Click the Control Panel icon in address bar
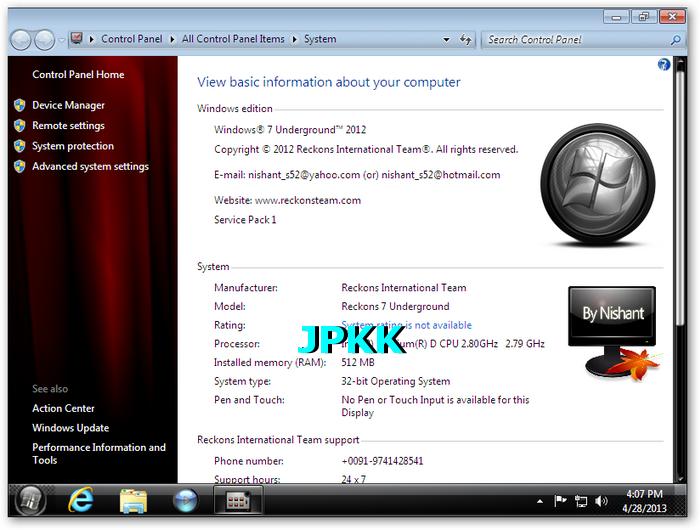700x530 pixels. point(77,39)
